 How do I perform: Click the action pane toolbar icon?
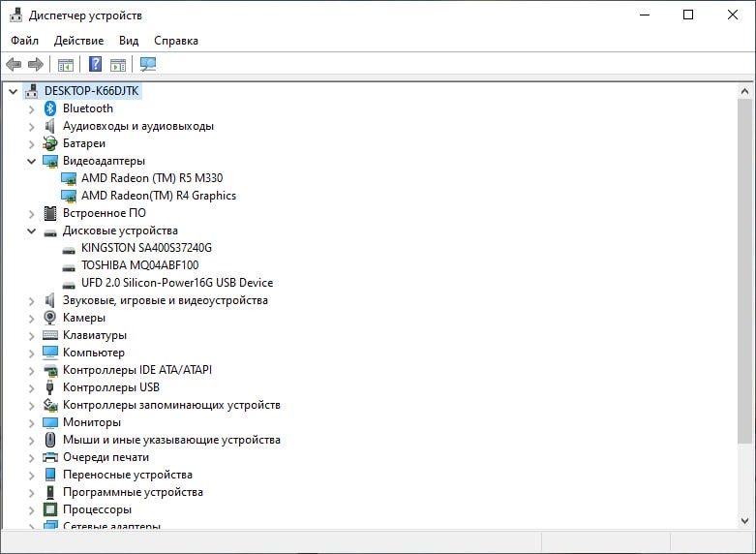pyautogui.click(x=118, y=64)
